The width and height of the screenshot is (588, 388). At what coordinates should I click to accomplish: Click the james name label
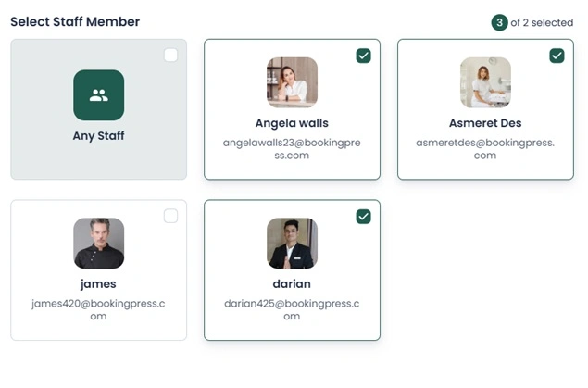pyautogui.click(x=98, y=284)
